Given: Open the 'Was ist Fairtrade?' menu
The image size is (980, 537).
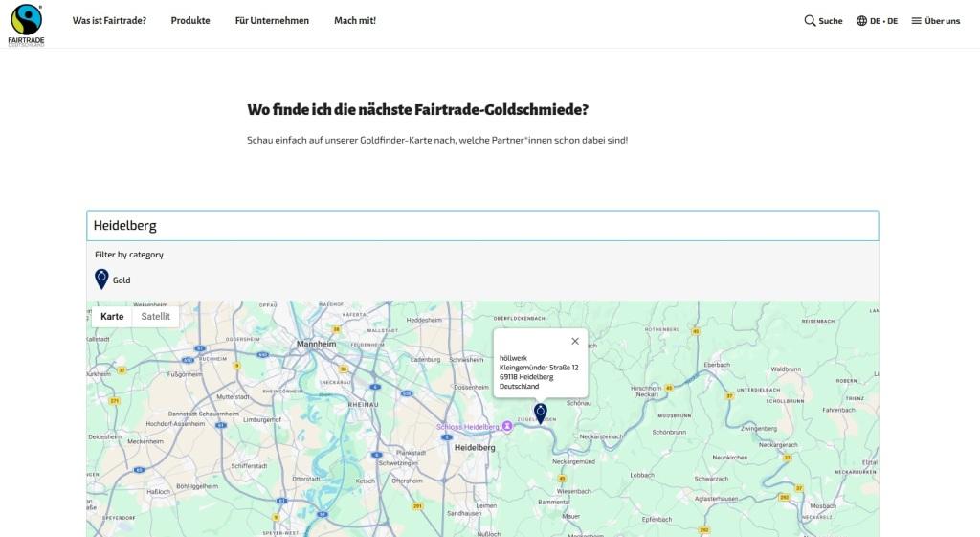Looking at the screenshot, I should tap(109, 21).
